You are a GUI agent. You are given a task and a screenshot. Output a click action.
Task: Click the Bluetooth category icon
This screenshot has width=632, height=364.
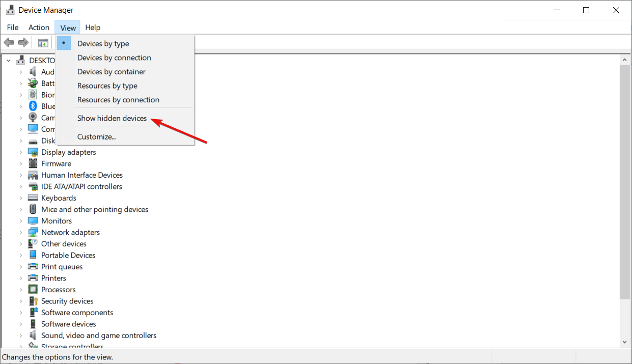(x=33, y=106)
